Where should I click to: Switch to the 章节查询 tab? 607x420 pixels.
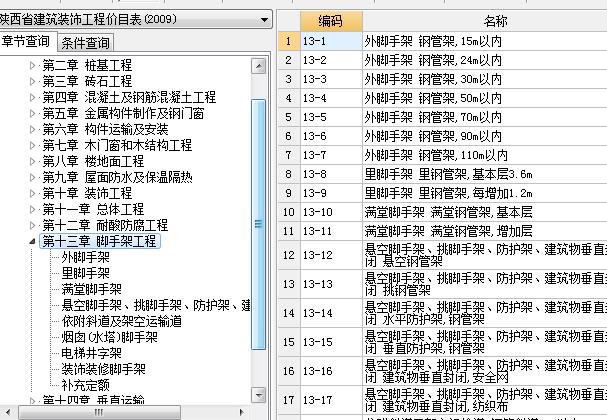(x=27, y=41)
